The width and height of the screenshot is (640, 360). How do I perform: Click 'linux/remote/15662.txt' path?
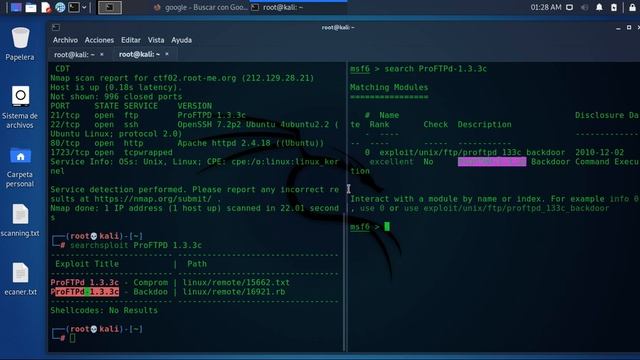(x=236, y=282)
